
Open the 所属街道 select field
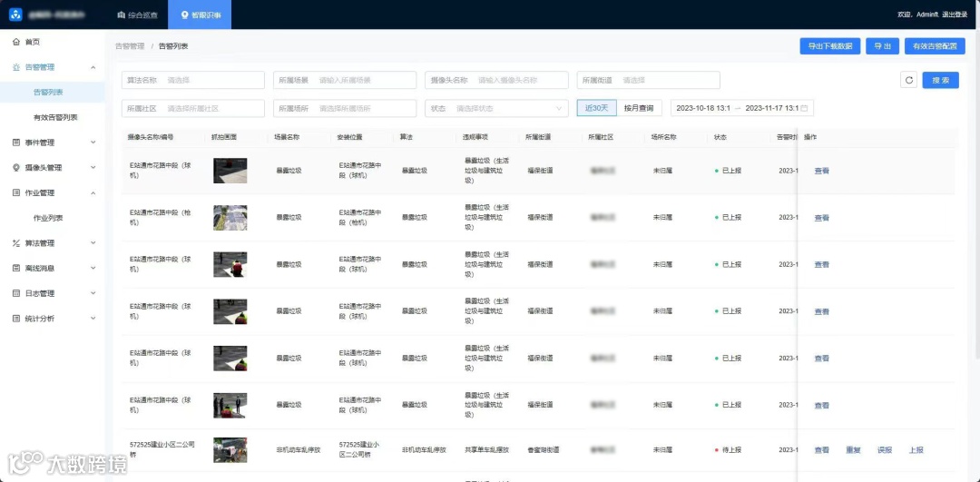[x=649, y=80]
